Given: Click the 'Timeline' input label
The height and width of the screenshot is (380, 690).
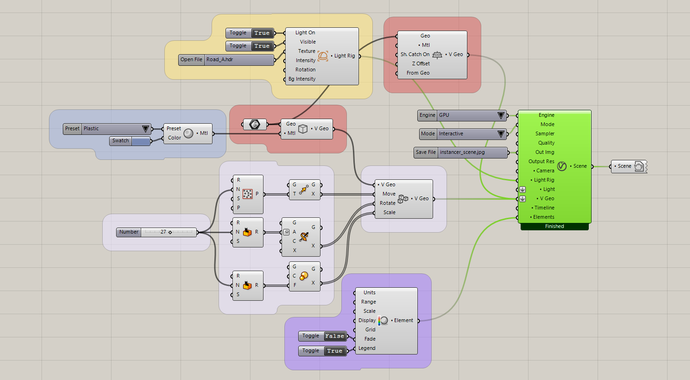Looking at the screenshot, I should pos(544,208).
